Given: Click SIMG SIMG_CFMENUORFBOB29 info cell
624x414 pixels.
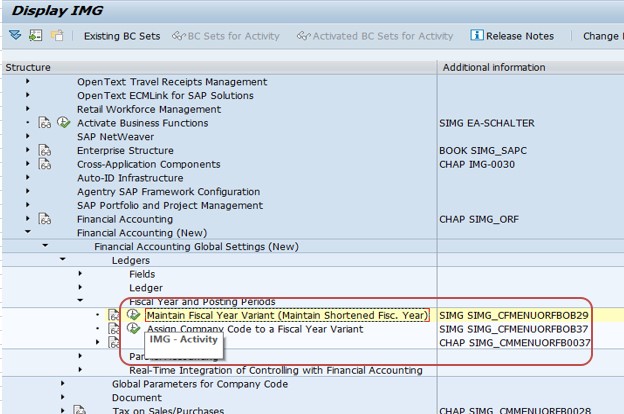Looking at the screenshot, I should click(x=514, y=315).
